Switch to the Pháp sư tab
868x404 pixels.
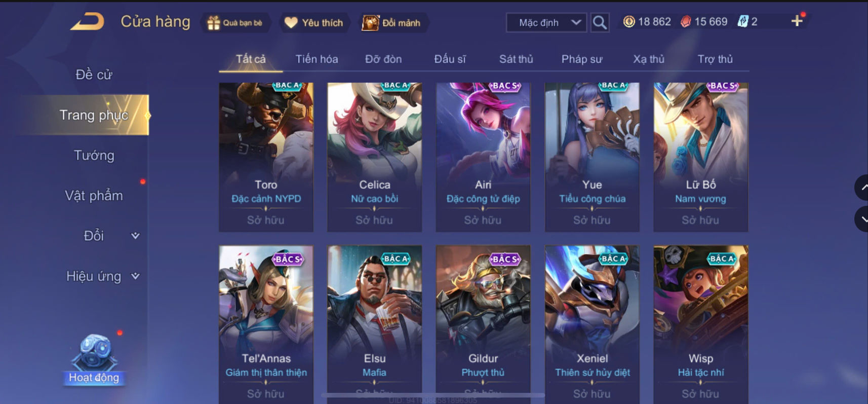(582, 59)
